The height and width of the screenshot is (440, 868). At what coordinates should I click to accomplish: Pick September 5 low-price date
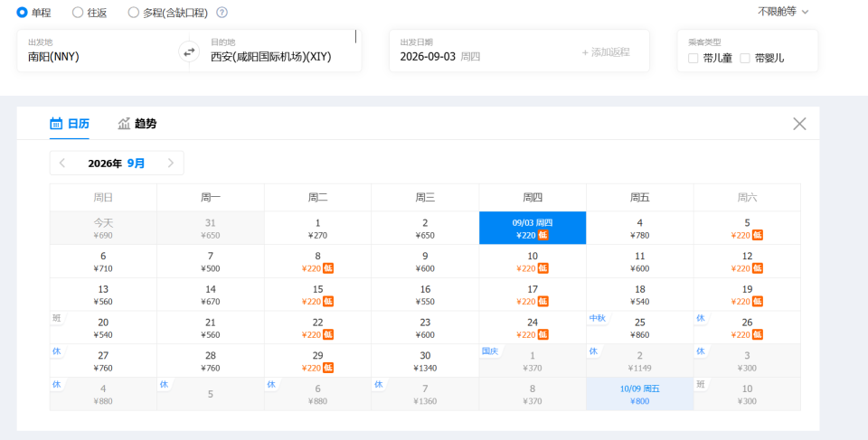tap(748, 228)
